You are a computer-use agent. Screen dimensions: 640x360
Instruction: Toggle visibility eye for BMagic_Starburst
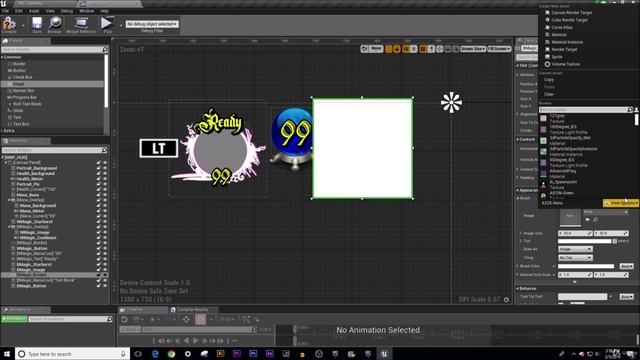coord(105,264)
